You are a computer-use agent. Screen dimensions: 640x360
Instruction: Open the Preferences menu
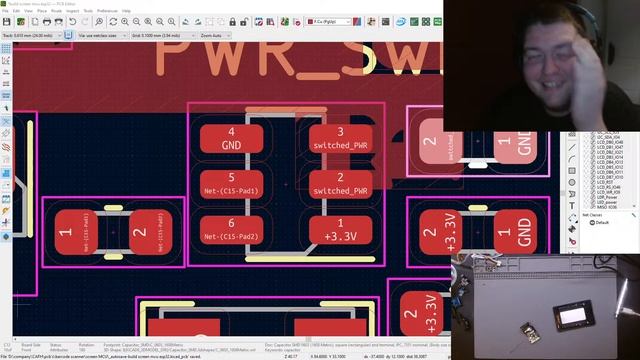107,11
